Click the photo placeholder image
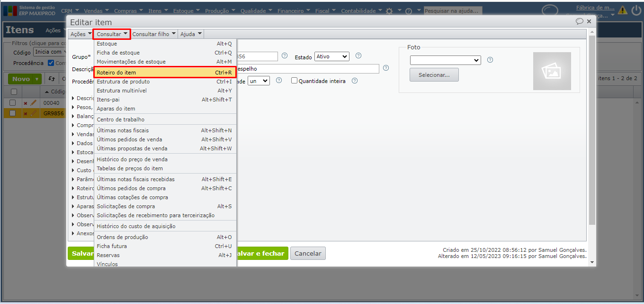Viewport: 644px width, 304px height. (x=552, y=71)
